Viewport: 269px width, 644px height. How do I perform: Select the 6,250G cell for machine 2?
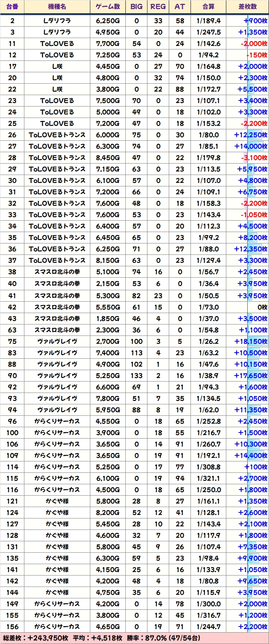pyautogui.click(x=108, y=21)
